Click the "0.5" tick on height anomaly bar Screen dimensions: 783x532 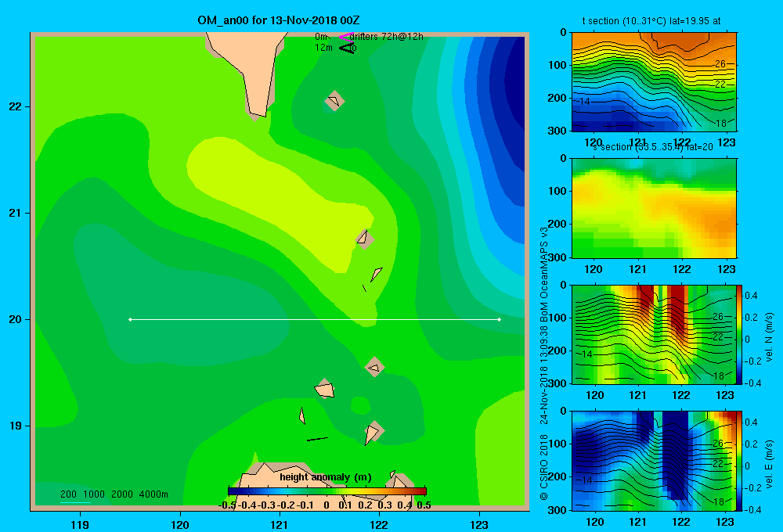424,505
